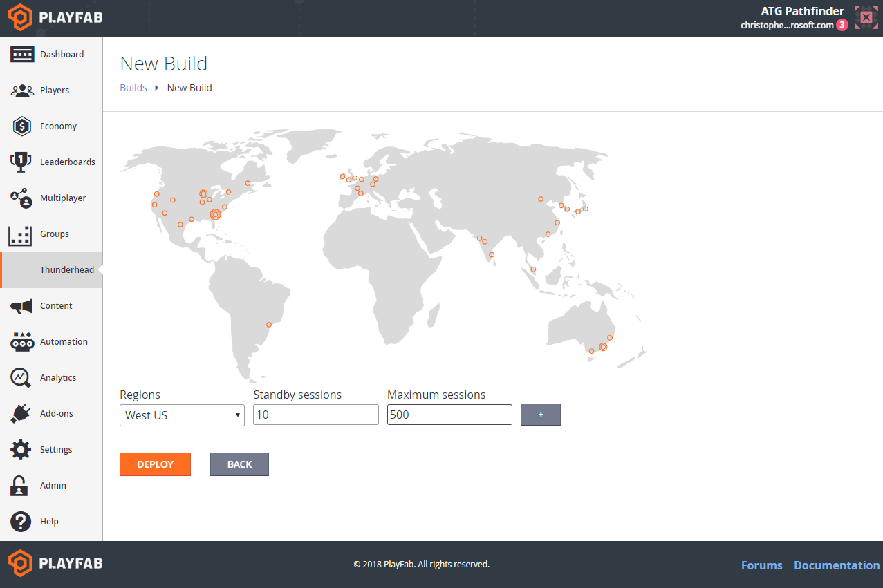This screenshot has width=883, height=588.
Task: Click the orange DEPLOY button
Action: click(x=155, y=464)
